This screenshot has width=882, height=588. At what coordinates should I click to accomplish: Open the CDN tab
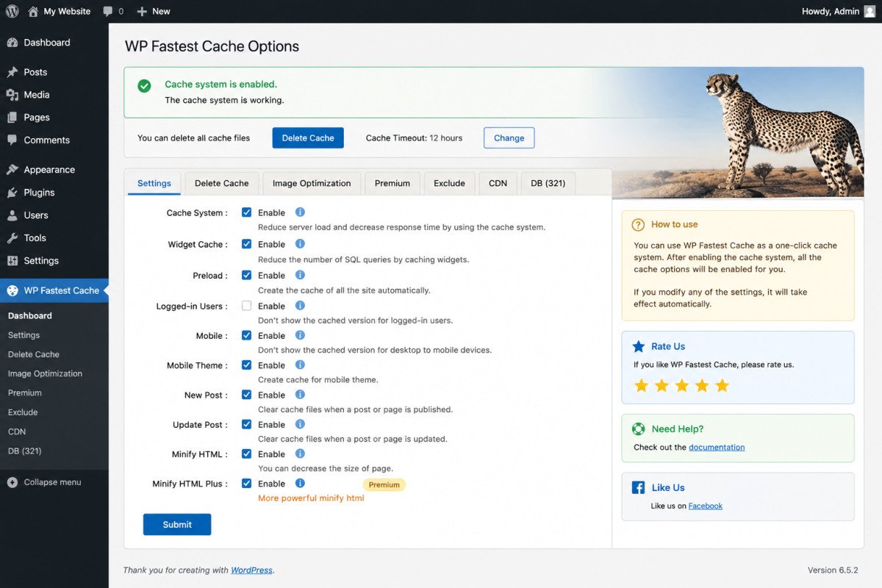[x=498, y=183]
